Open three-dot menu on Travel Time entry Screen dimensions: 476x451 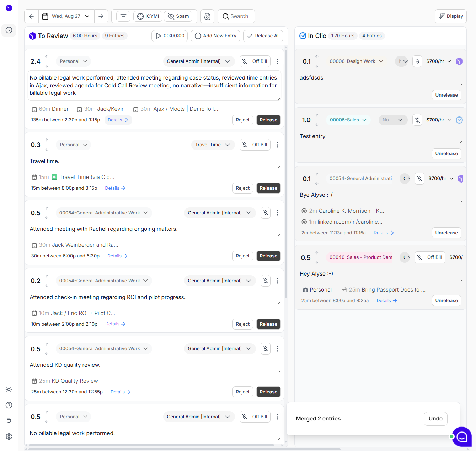277,145
